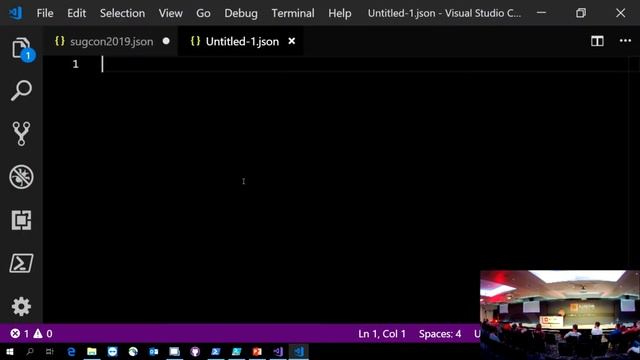Open the Terminal menu

[293, 13]
